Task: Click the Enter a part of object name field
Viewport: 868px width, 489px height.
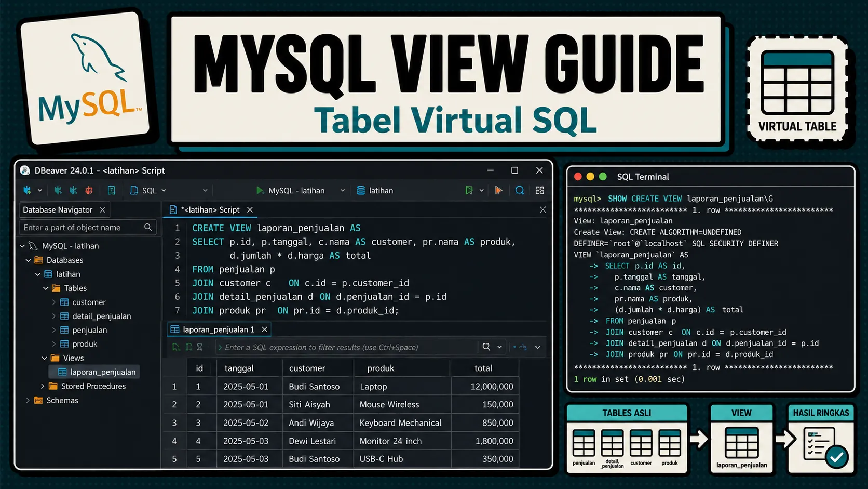Action: click(88, 228)
